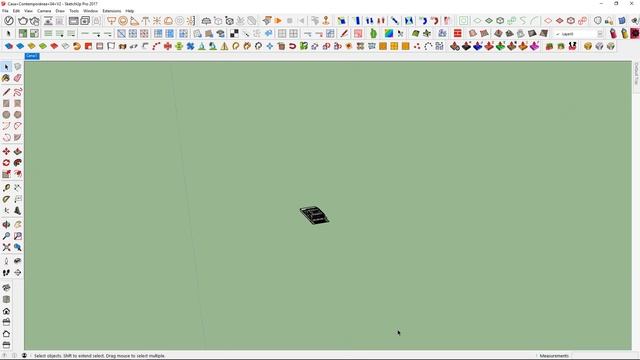Viewport: 640px width, 360px height.
Task: Select the Cena 1 scene tab
Action: (32, 56)
